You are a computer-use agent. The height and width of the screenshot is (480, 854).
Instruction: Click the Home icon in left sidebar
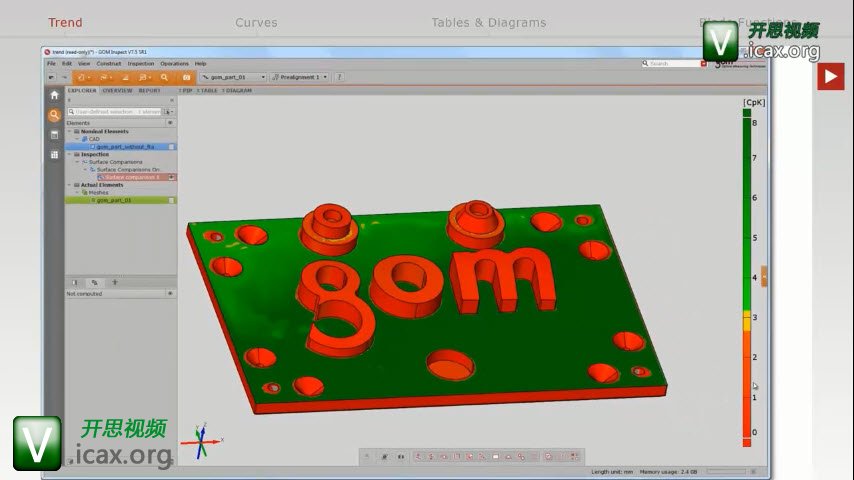(x=54, y=95)
